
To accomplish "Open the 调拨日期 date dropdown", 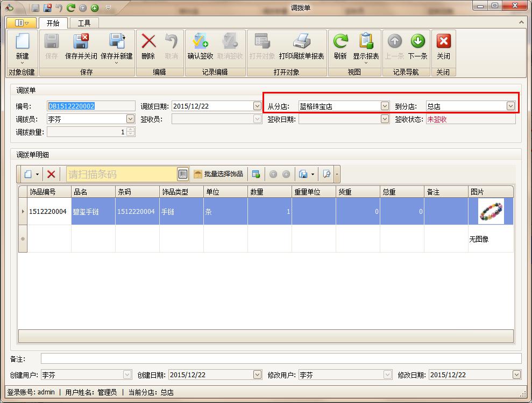I will pos(257,106).
